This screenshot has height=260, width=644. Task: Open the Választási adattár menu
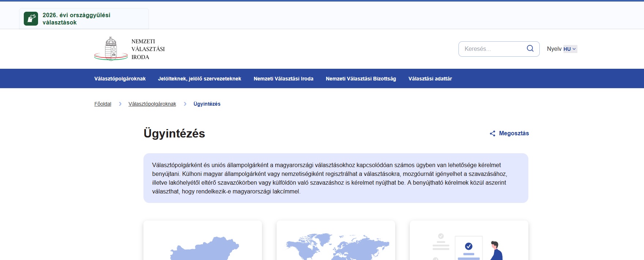[430, 79]
